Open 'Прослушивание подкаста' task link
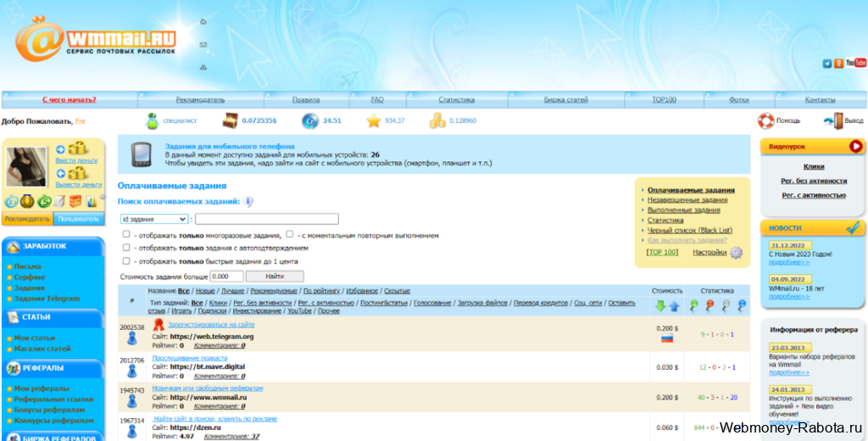Viewport: 868px width, 441px height. click(x=189, y=359)
